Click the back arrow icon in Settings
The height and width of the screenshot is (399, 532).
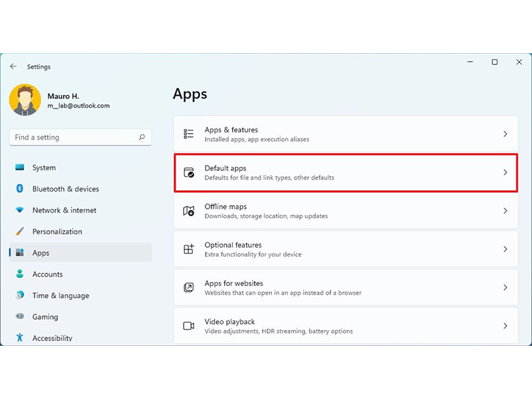[x=13, y=66]
